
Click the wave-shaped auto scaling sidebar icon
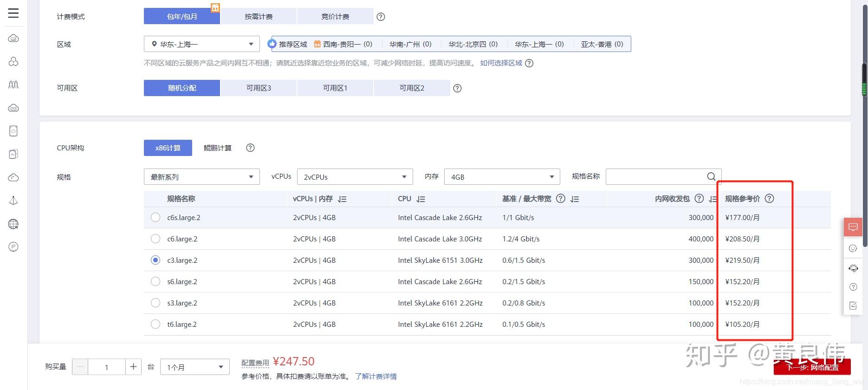[x=13, y=84]
